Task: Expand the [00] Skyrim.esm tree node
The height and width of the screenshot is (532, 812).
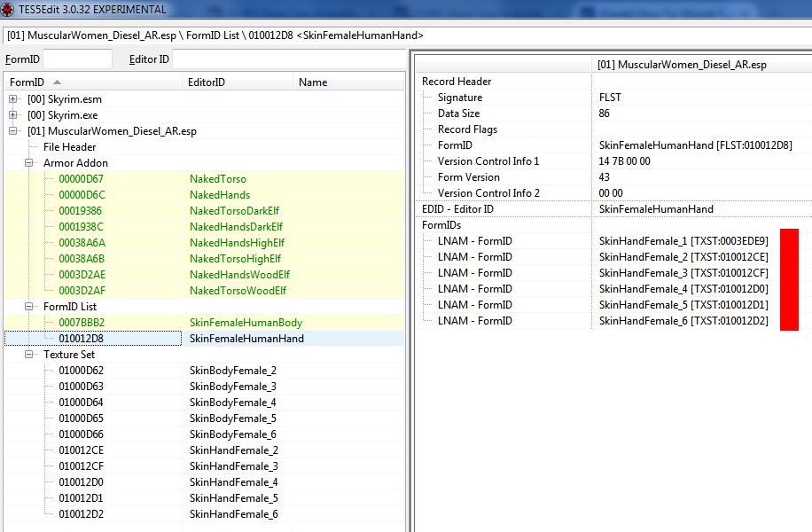Action: [x=14, y=99]
